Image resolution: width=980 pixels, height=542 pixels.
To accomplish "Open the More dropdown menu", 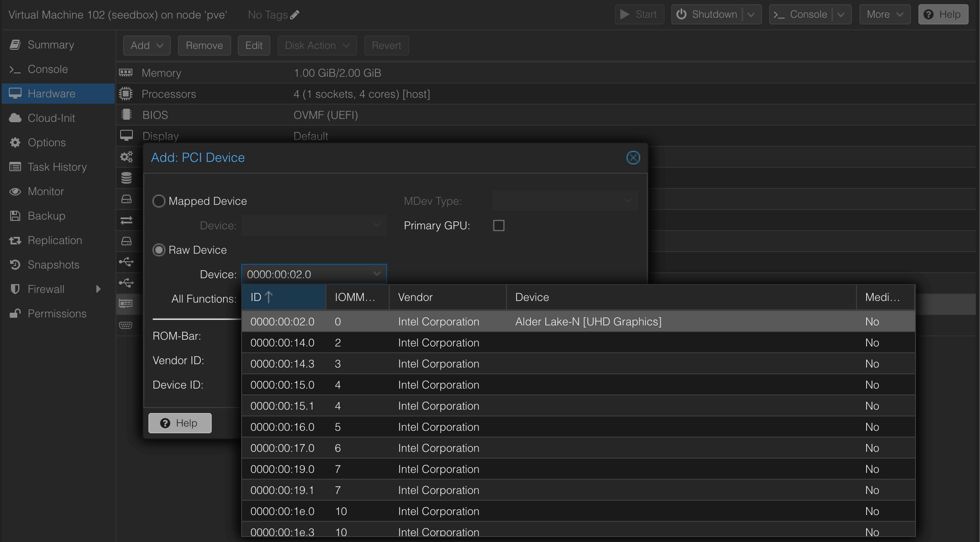I will pos(884,14).
